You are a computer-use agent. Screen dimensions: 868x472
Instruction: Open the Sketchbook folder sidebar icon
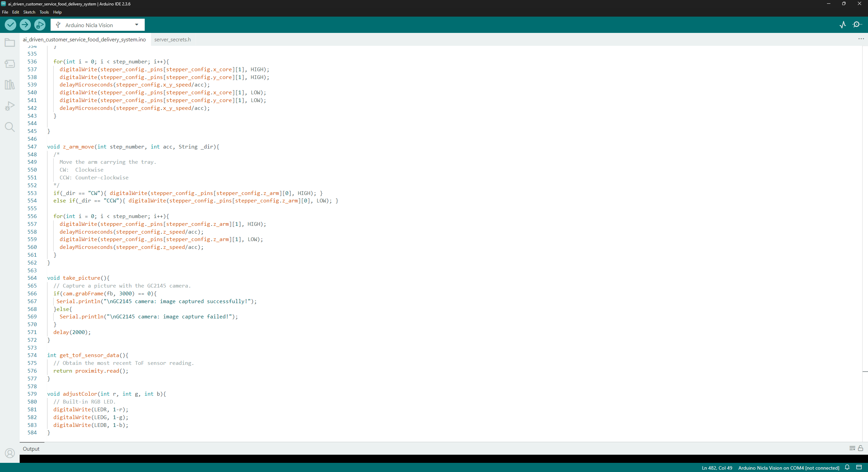pyautogui.click(x=10, y=43)
